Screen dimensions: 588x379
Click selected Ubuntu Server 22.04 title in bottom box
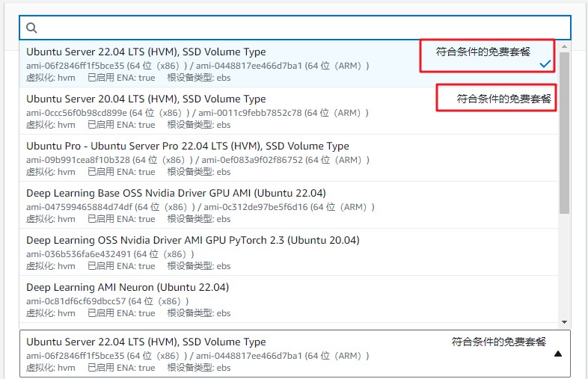(146, 342)
